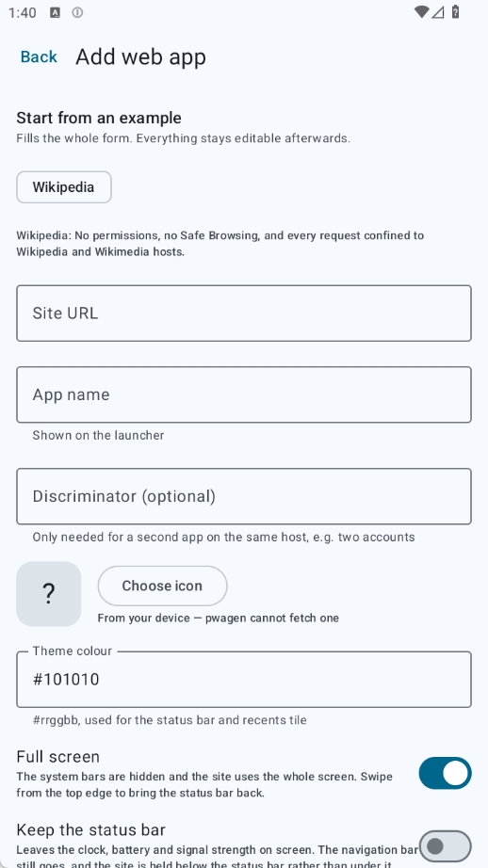Select the Discriminator (optional) field

coord(244,496)
